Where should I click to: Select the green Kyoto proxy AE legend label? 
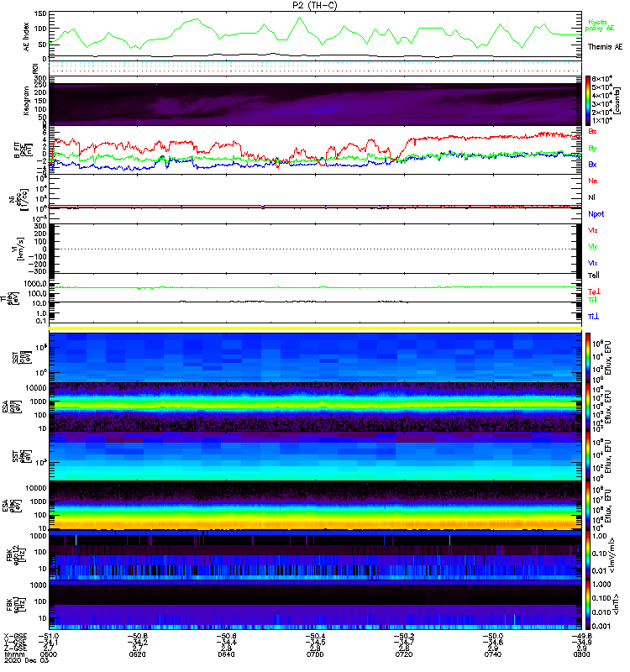[x=599, y=25]
